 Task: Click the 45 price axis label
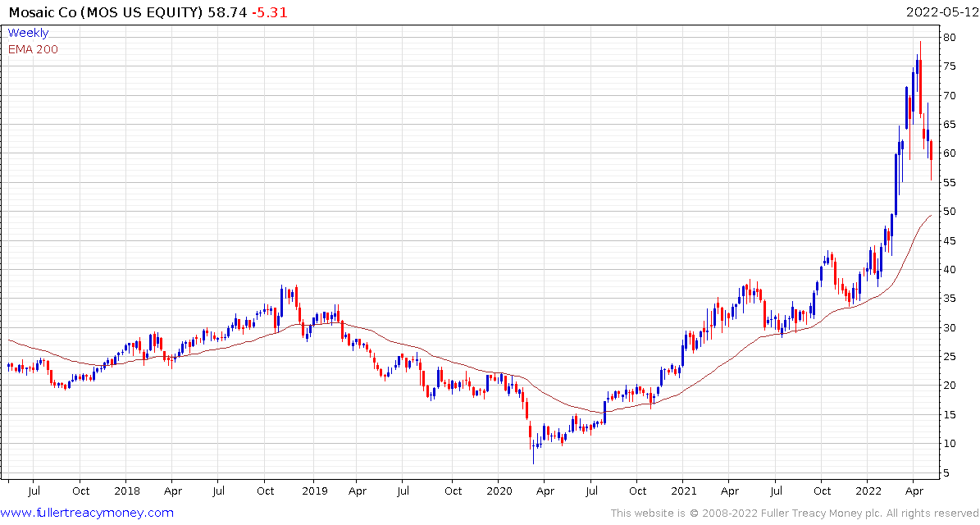point(950,240)
